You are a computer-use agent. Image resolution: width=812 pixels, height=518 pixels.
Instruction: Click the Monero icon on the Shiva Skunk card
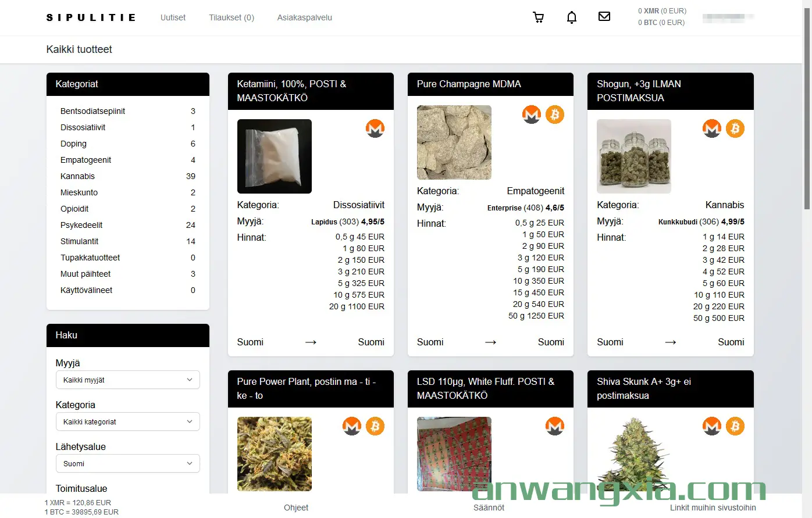(712, 426)
